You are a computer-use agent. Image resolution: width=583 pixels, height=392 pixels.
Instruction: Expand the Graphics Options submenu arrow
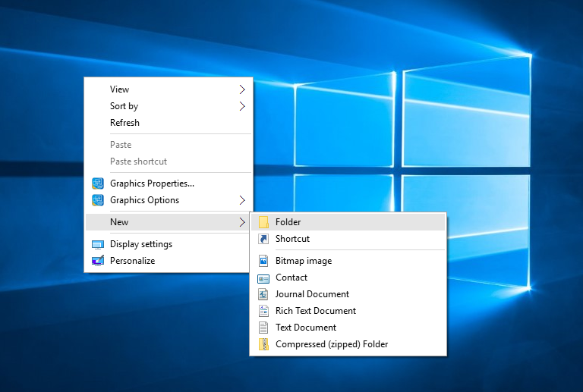(x=242, y=200)
